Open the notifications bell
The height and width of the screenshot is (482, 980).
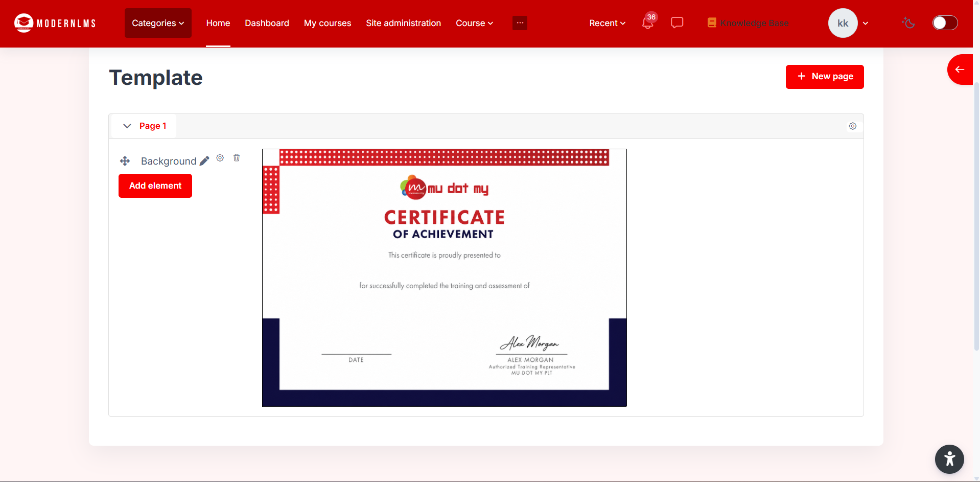click(648, 23)
